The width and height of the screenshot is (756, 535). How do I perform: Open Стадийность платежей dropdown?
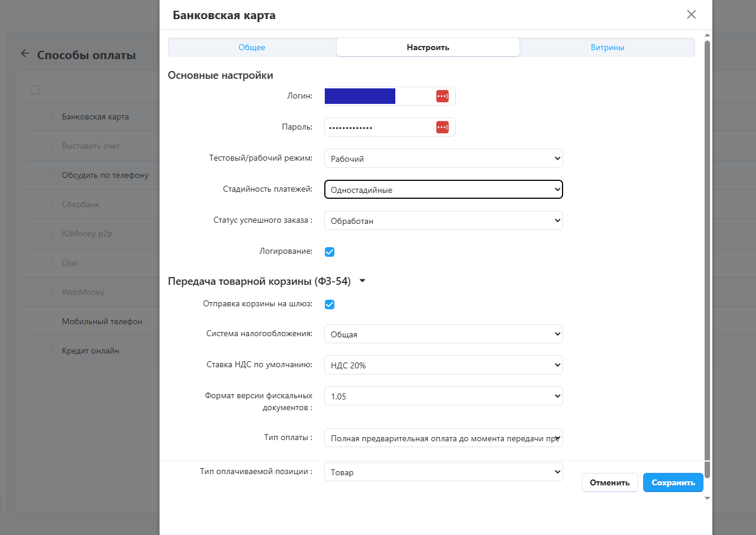[x=444, y=189]
